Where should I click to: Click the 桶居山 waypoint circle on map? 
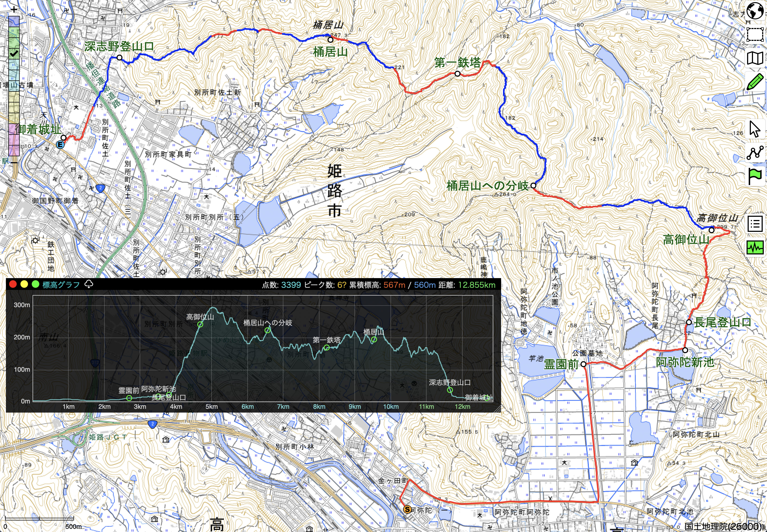coord(330,40)
